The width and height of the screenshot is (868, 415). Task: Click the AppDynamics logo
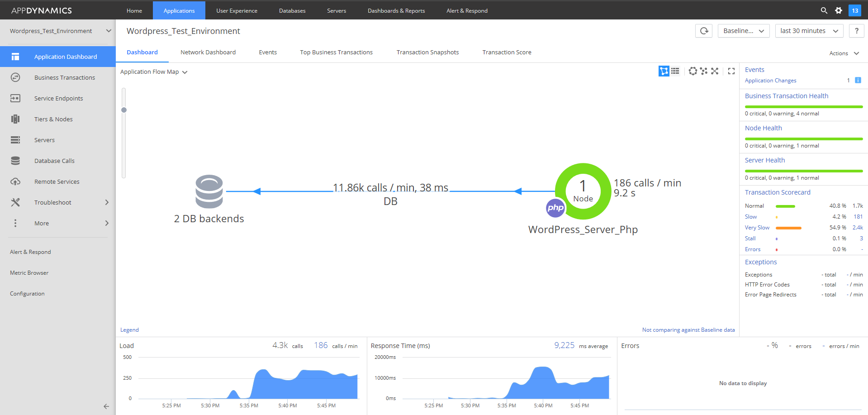click(42, 10)
